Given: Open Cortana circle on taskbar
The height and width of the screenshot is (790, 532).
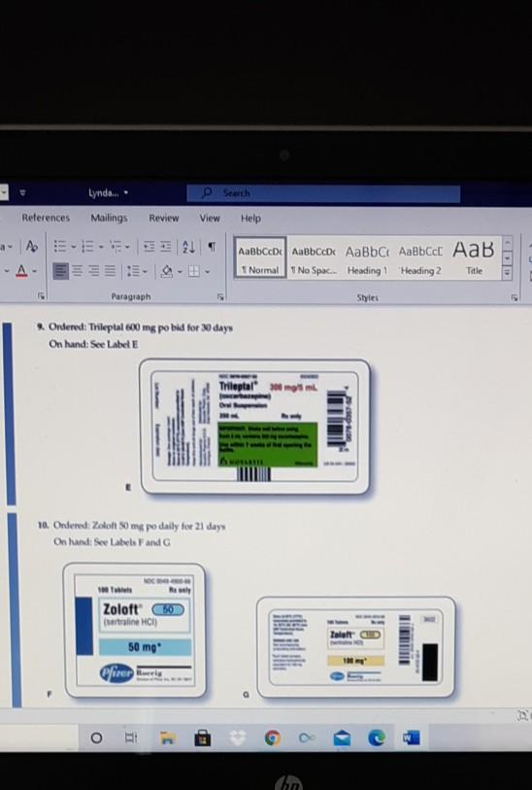Looking at the screenshot, I should tap(96, 738).
